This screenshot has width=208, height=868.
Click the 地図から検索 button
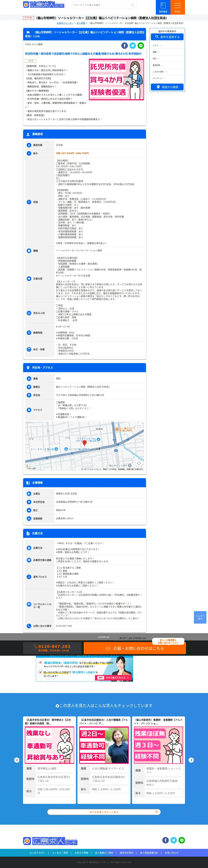[x=167, y=87]
